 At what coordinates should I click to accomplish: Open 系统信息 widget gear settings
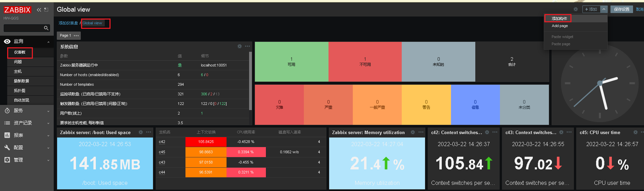pos(240,46)
